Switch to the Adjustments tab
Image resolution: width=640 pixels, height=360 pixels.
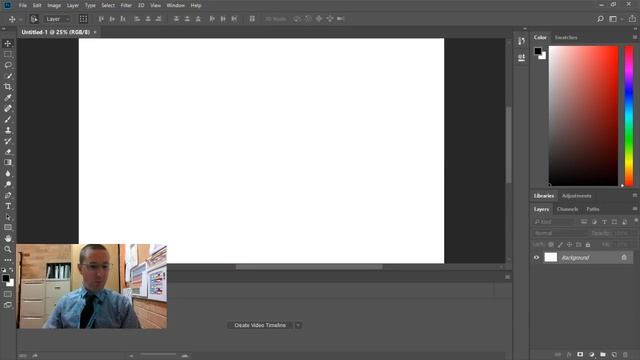click(576, 196)
